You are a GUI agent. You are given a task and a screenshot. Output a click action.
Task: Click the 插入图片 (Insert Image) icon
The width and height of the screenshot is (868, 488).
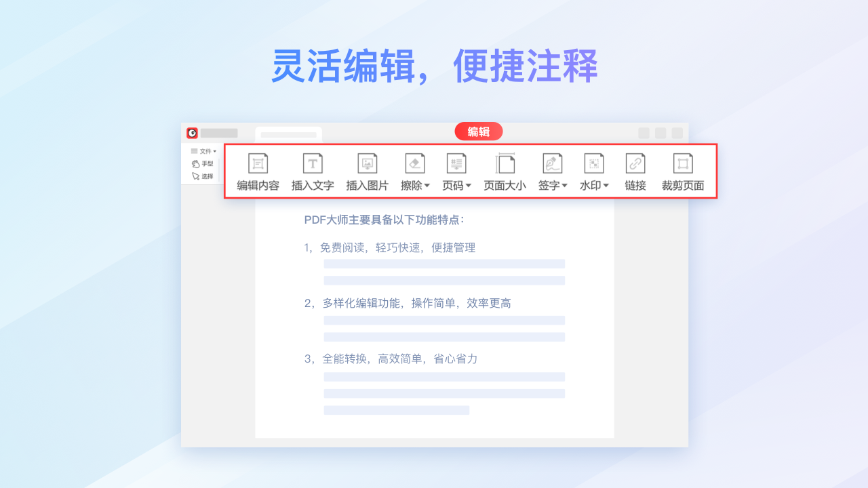(367, 163)
